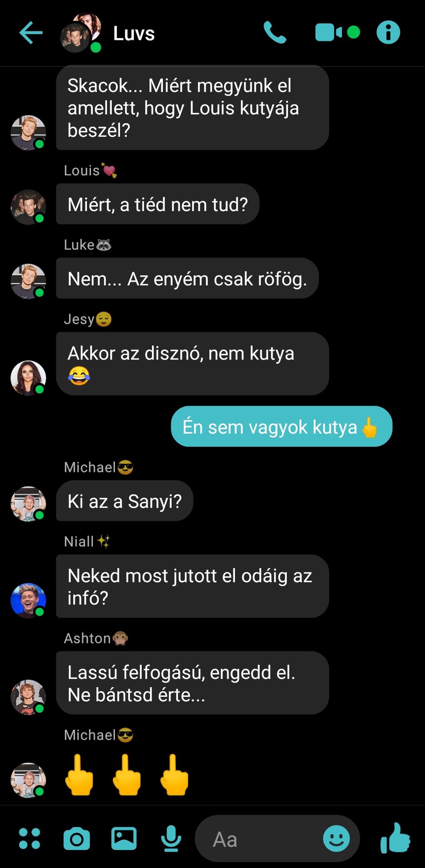Select Ashton's profile picture

pos(28,697)
